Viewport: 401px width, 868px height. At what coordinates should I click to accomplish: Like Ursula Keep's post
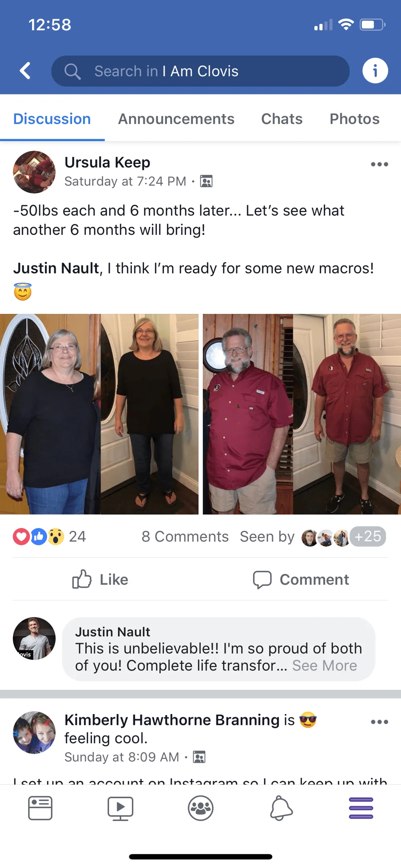pos(100,579)
